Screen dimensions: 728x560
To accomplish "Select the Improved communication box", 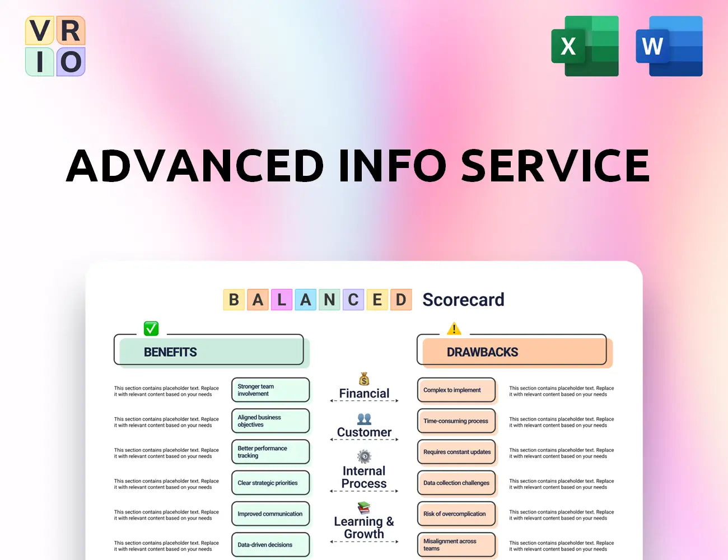I will tap(271, 514).
